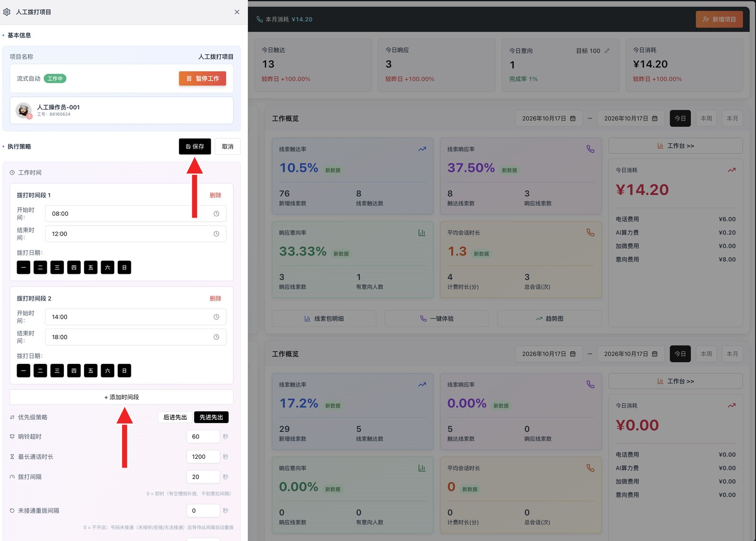Image resolution: width=756 pixels, height=541 pixels.
Task: Open clock picker for the 12:00 end time
Action: pos(216,234)
